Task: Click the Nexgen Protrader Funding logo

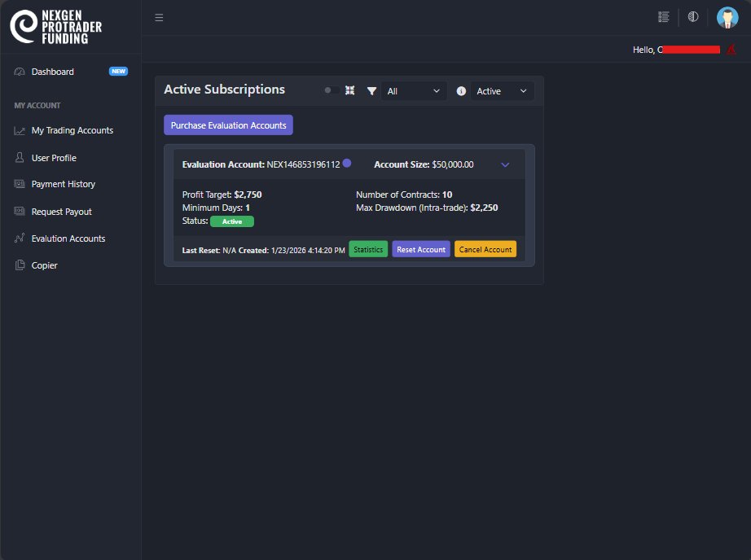Action: click(56, 27)
